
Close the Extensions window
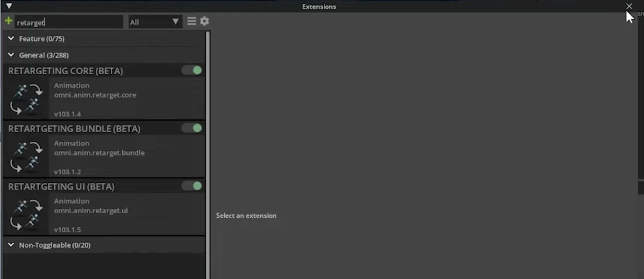(629, 6)
